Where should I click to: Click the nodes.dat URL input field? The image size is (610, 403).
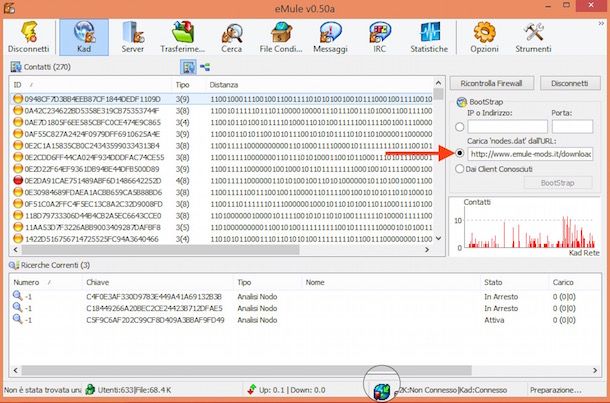530,154
